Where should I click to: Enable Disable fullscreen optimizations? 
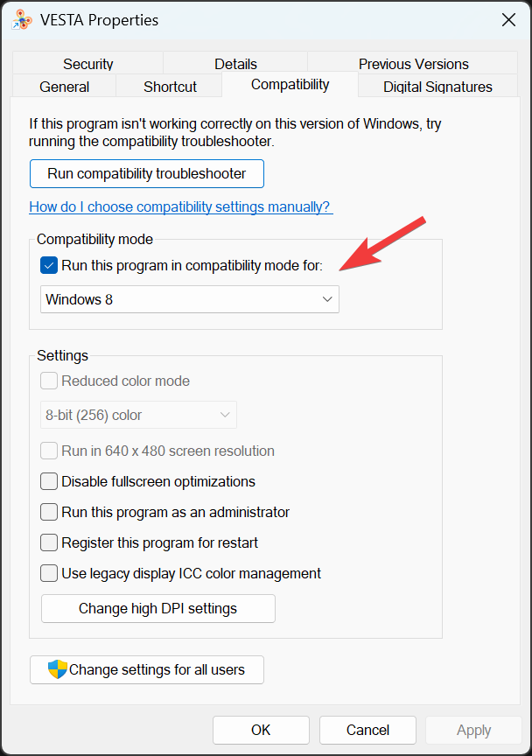[49, 480]
